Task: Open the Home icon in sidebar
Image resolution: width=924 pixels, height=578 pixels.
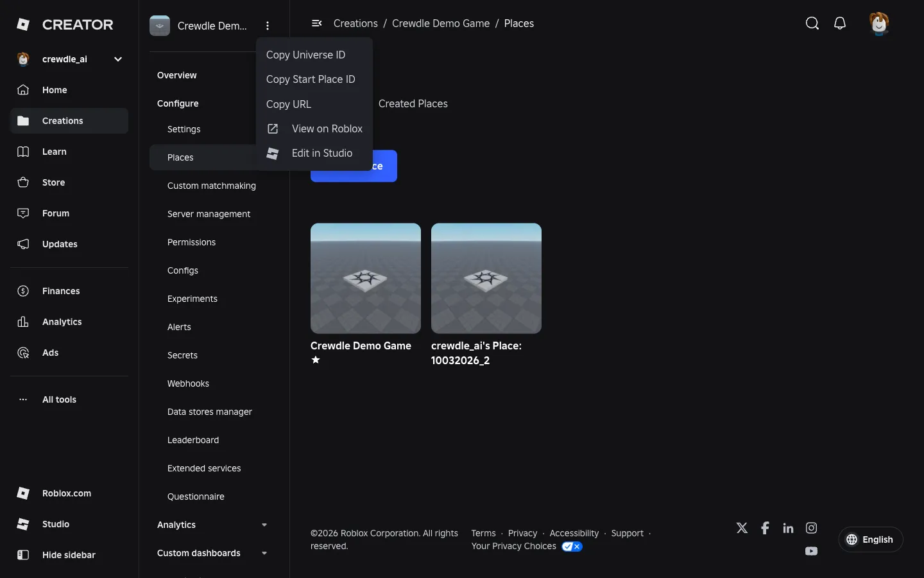Action: (23, 90)
